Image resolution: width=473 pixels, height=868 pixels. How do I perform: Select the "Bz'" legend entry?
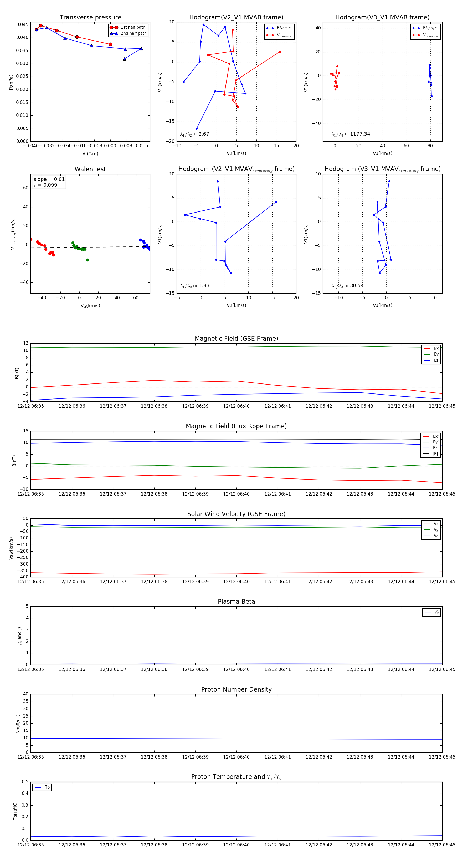tap(431, 448)
